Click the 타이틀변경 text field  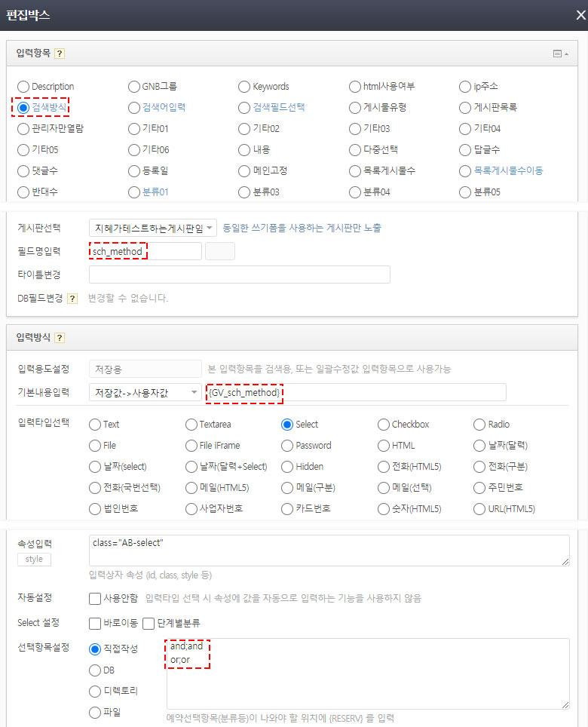click(x=239, y=275)
